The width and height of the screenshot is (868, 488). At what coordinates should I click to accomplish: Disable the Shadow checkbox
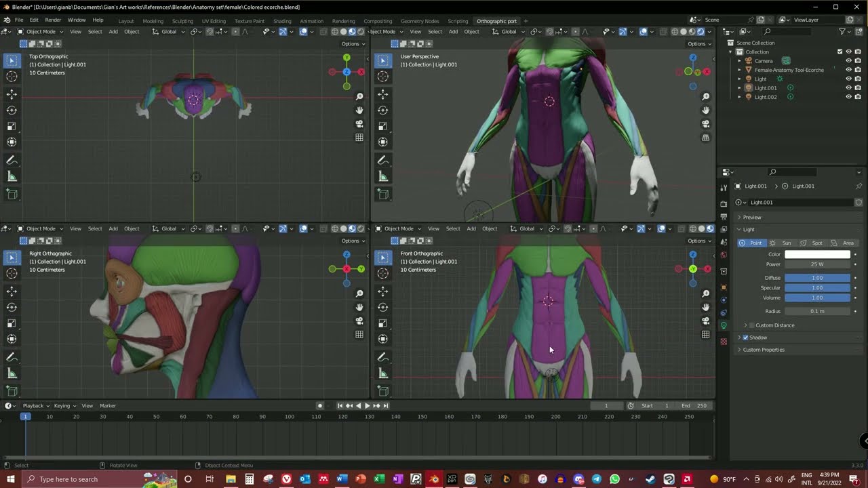click(745, 338)
